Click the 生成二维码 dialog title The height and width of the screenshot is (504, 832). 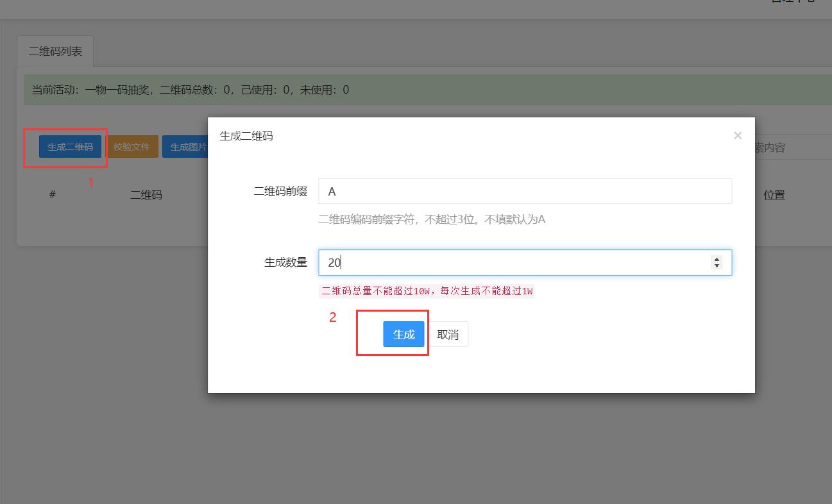[x=246, y=136]
